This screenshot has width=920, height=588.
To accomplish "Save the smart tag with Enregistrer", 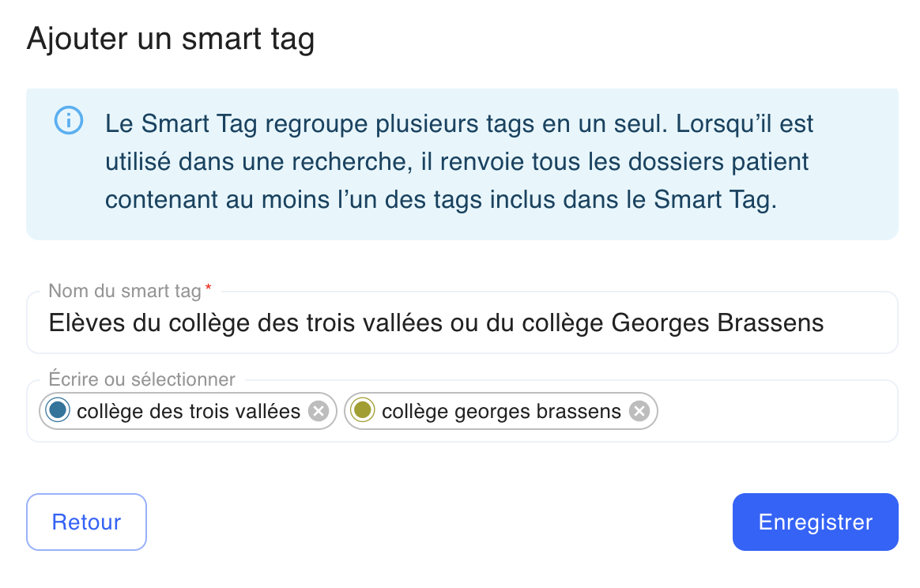I will point(815,522).
